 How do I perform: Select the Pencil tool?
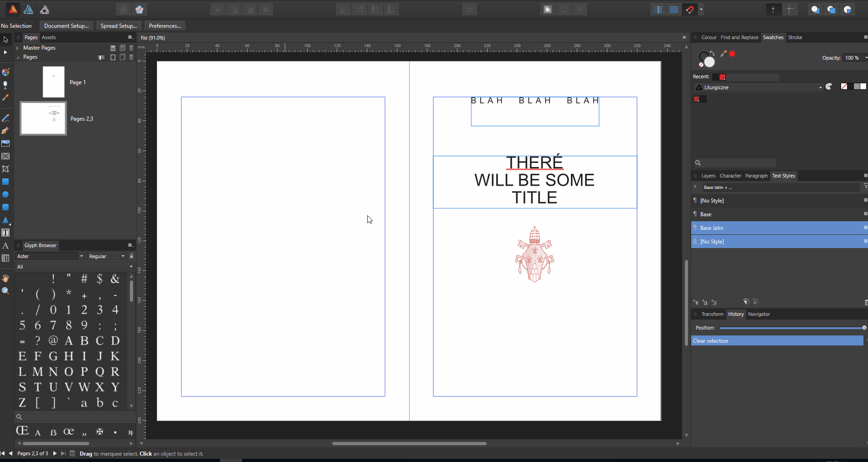coord(5,118)
